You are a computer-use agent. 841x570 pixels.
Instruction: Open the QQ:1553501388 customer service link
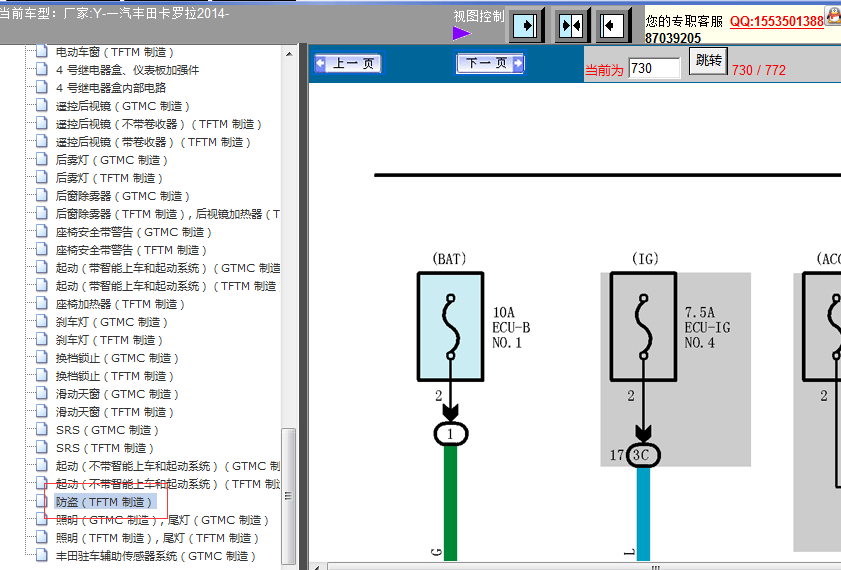point(776,21)
